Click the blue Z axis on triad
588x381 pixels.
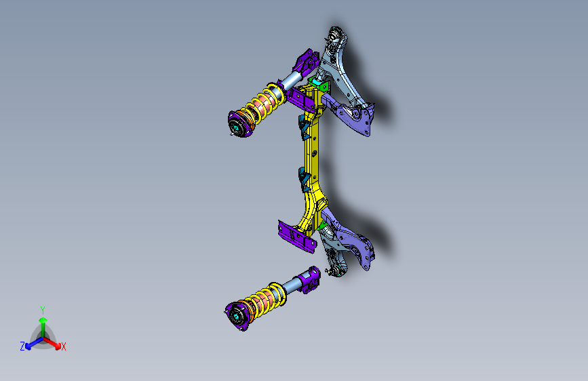[34, 344]
